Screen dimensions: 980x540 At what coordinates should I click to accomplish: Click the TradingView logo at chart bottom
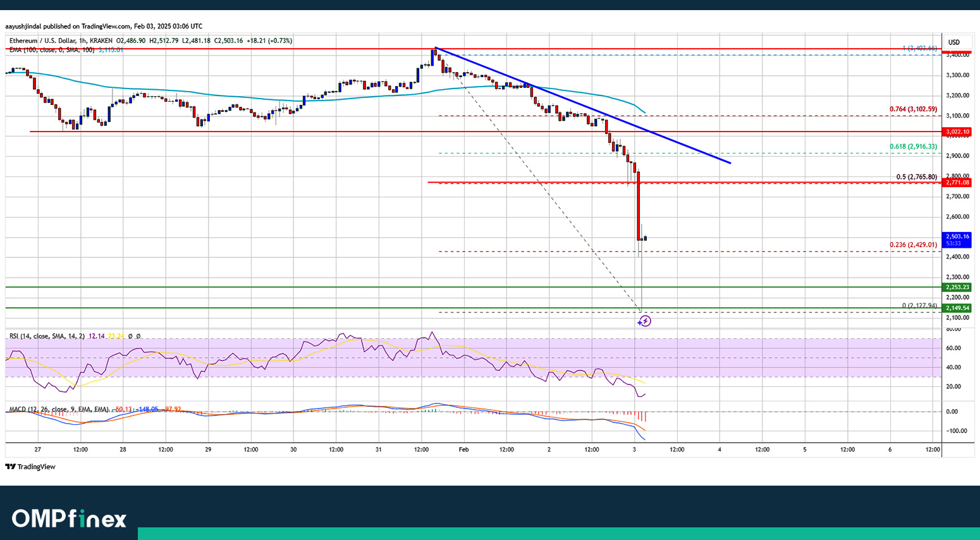(30, 467)
